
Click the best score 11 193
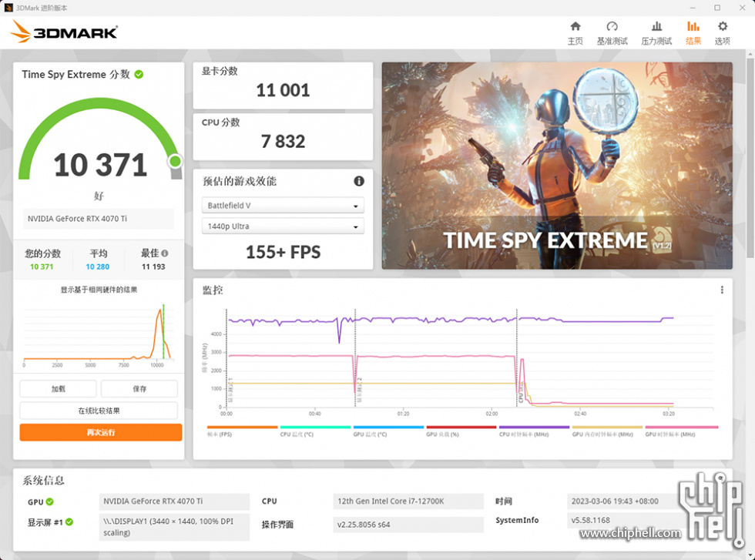click(153, 267)
